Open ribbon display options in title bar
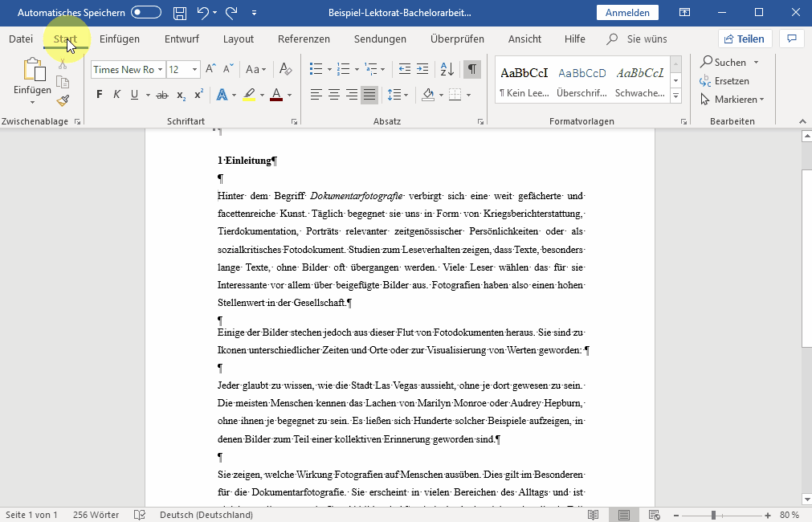Image resolution: width=812 pixels, height=522 pixels. coord(684,13)
